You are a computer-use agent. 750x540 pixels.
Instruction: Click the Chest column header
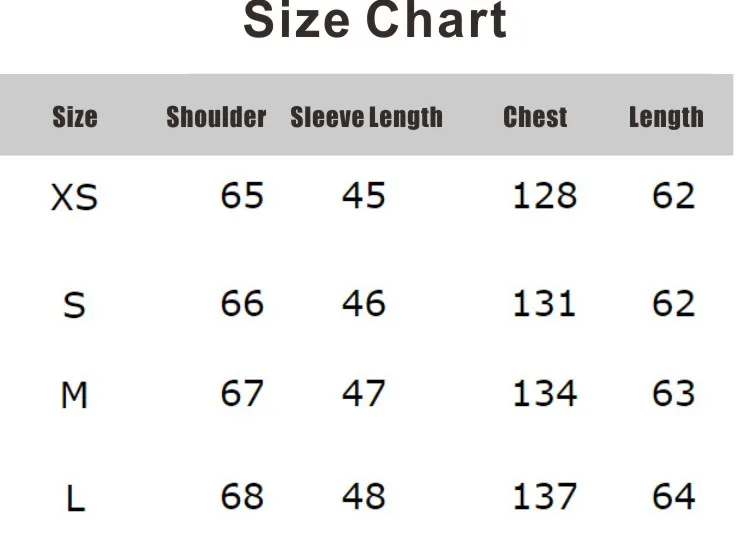click(x=535, y=117)
